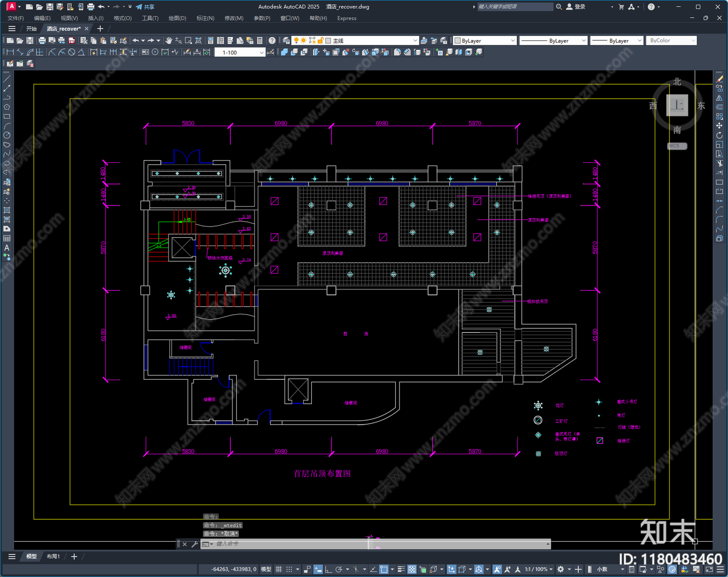Select the Erase tool
This screenshot has height=577, width=728.
pyautogui.click(x=719, y=79)
